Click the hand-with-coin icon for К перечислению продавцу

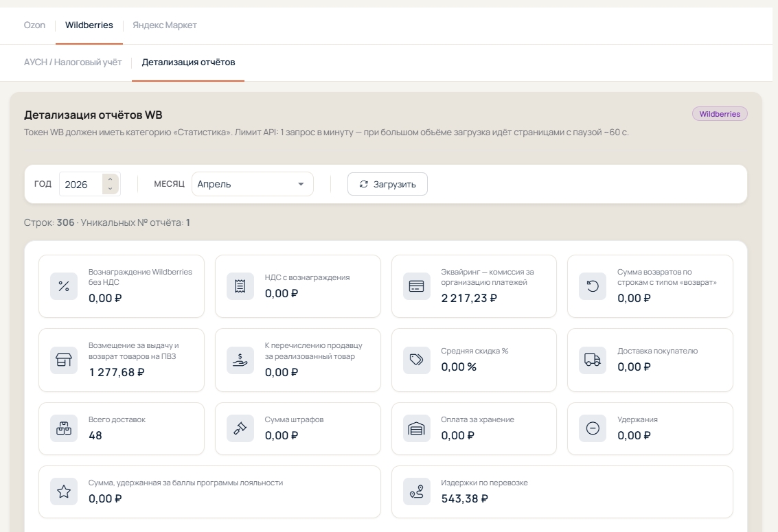coord(240,360)
